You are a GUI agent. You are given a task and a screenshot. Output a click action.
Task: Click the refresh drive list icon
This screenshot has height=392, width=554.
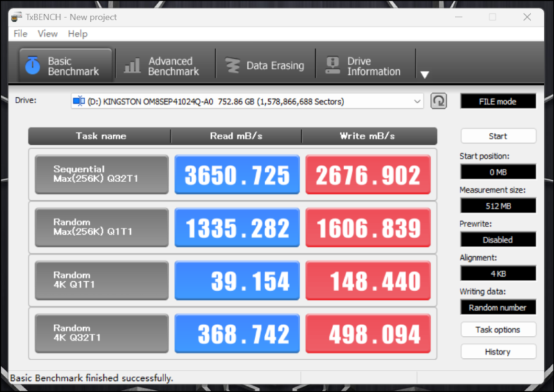438,101
